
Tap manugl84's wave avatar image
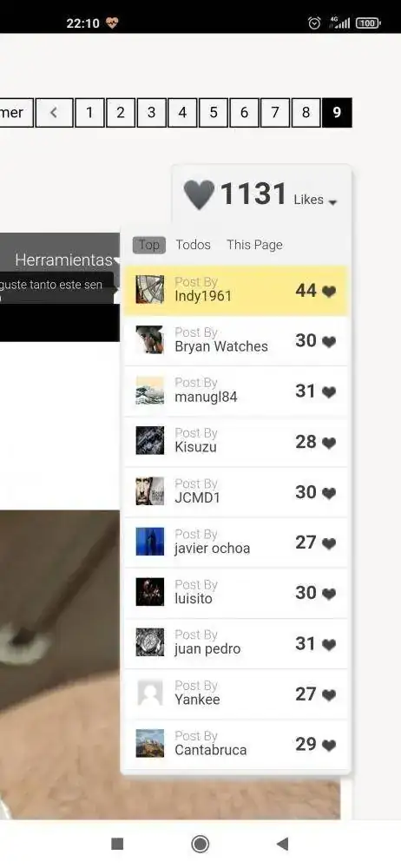pos(149,391)
